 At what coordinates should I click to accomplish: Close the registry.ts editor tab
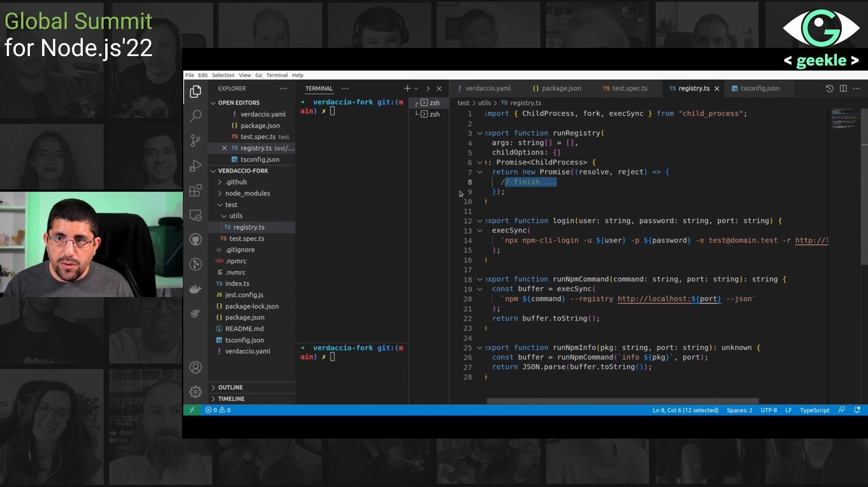[717, 89]
